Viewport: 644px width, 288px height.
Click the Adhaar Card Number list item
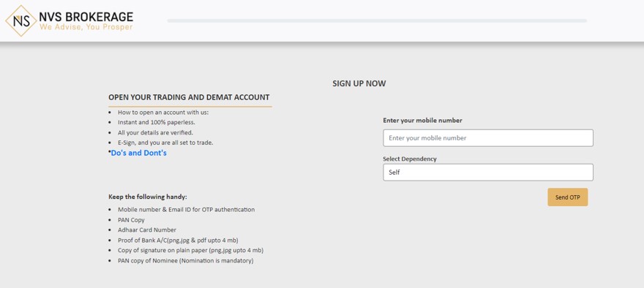(147, 230)
